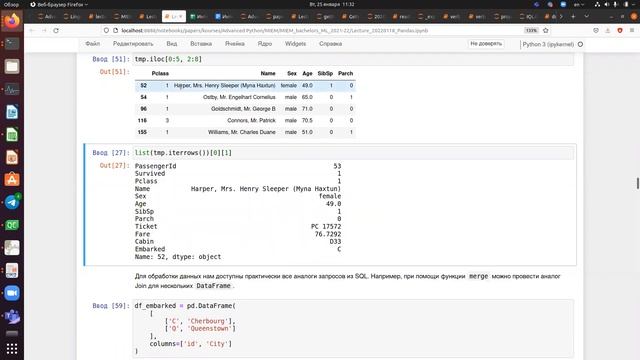Open the Файл menu
This screenshot has width=640, height=360.
pos(93,44)
